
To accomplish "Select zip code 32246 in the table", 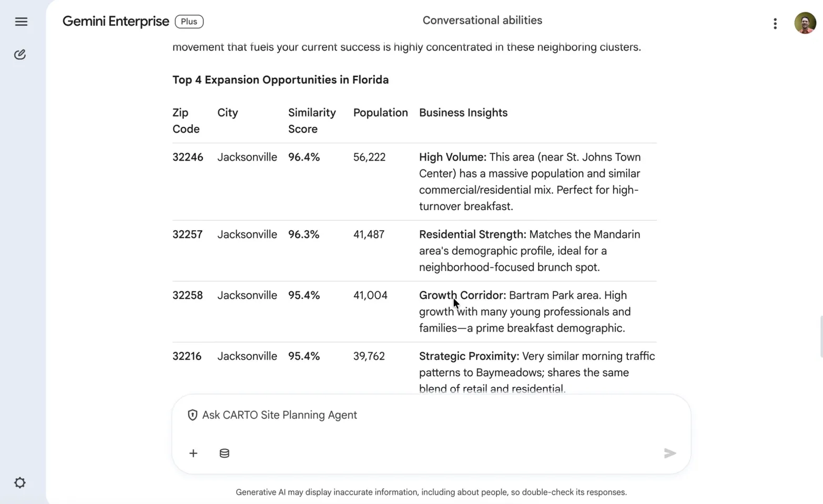I will pos(188,157).
